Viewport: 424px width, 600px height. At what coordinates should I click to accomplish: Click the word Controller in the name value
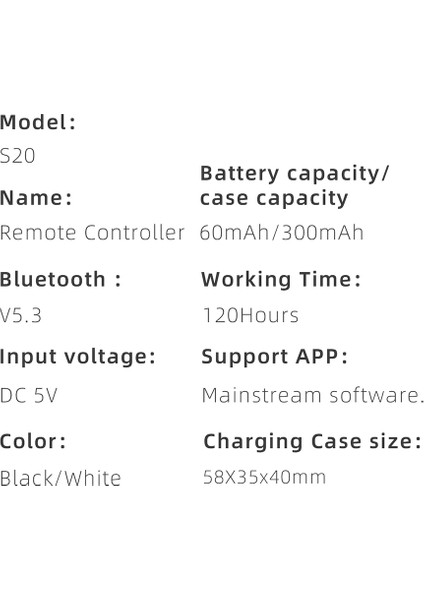[x=134, y=233]
